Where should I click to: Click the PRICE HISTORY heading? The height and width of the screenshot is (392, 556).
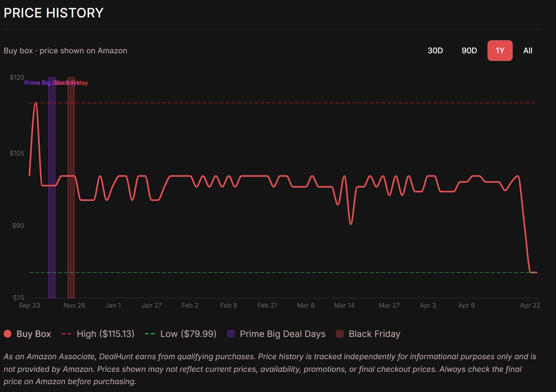(x=54, y=13)
